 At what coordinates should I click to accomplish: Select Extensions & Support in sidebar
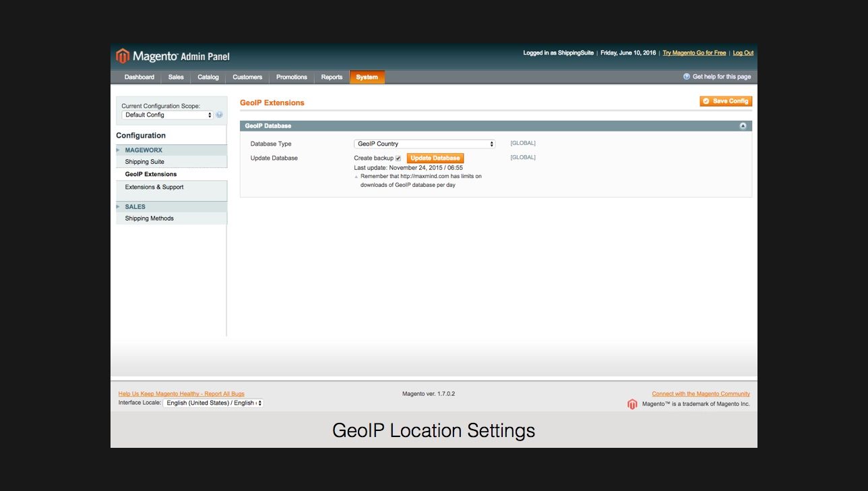pos(154,187)
